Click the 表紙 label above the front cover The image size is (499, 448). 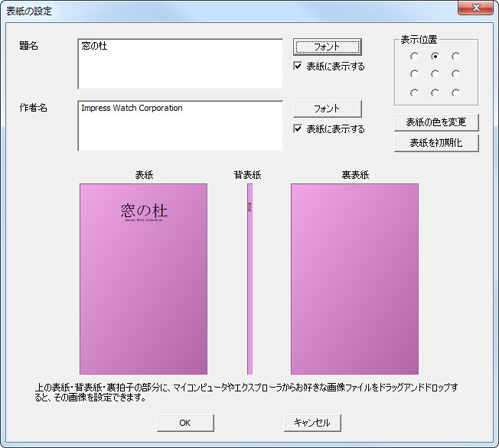144,174
